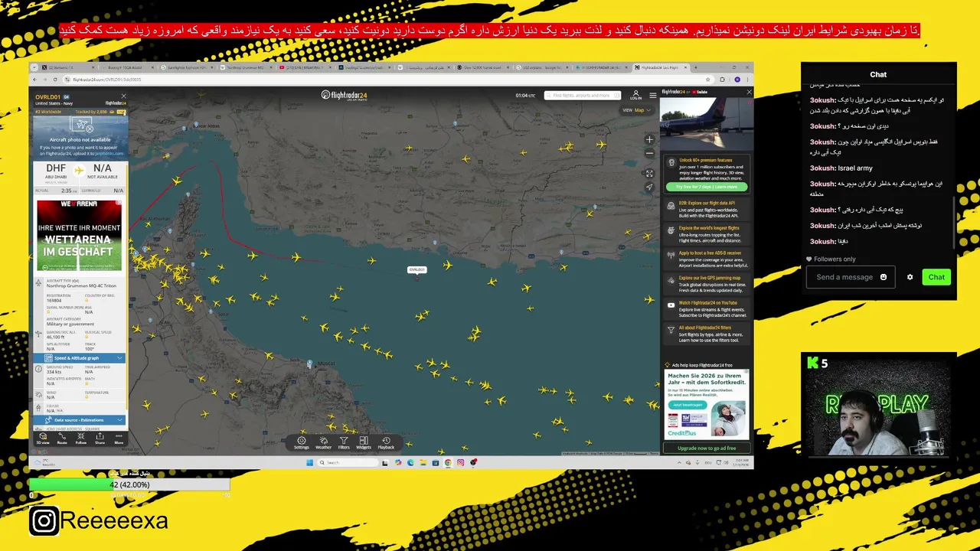Switch to the Northrop Grumman MQ browser tab

[x=245, y=67]
